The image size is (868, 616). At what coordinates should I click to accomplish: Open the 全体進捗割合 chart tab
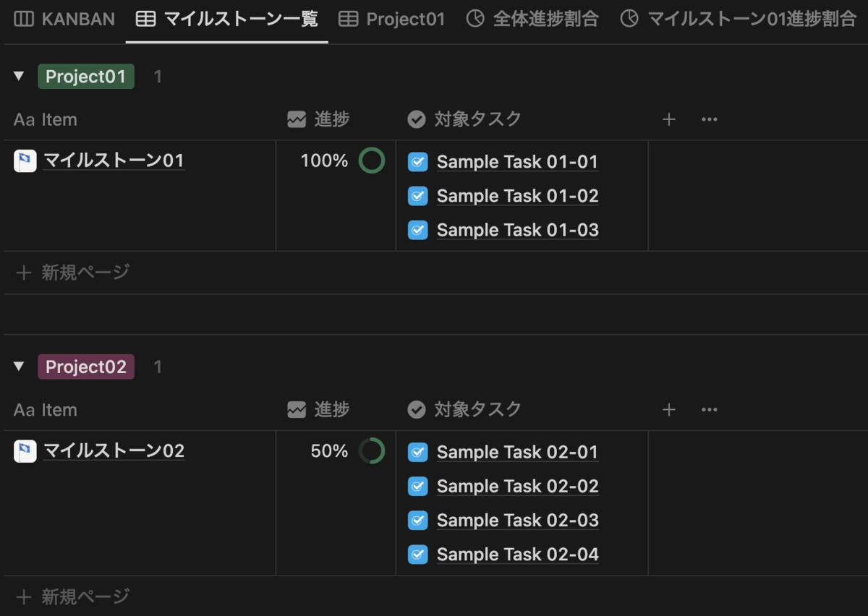click(532, 19)
